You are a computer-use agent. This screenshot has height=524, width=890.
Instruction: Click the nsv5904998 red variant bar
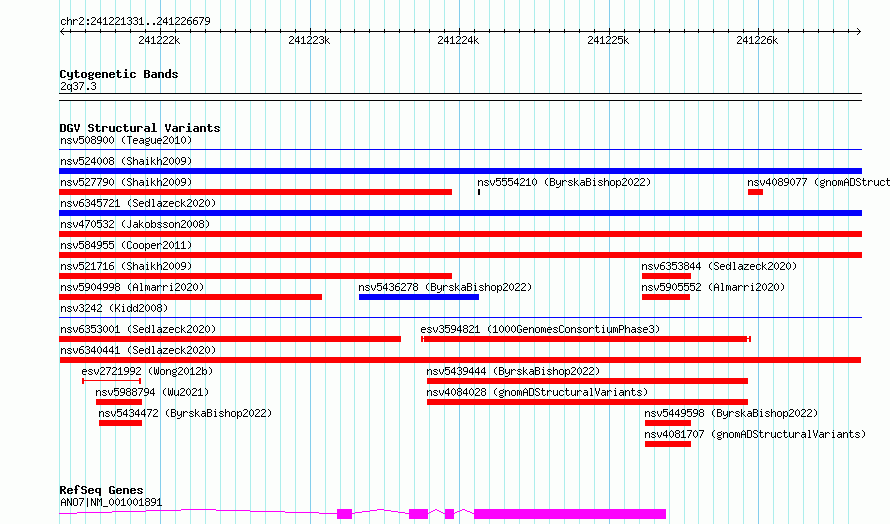(x=191, y=297)
